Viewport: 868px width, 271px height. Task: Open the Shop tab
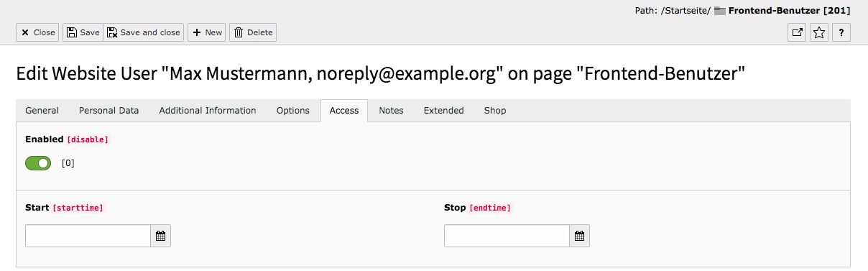pyautogui.click(x=495, y=111)
